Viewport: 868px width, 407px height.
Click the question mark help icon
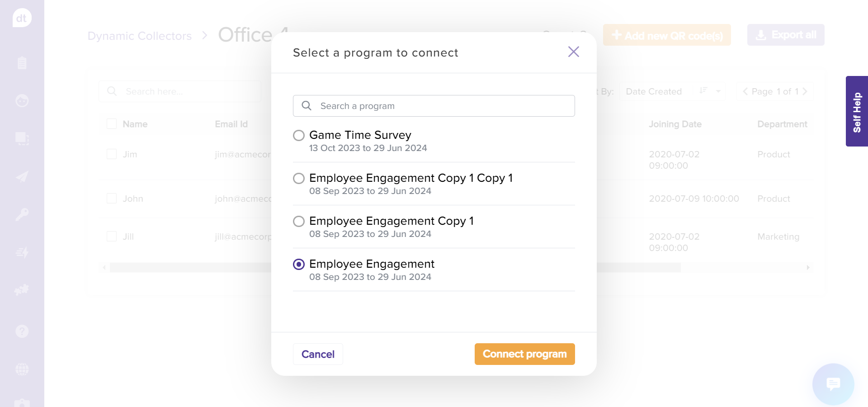(22, 331)
